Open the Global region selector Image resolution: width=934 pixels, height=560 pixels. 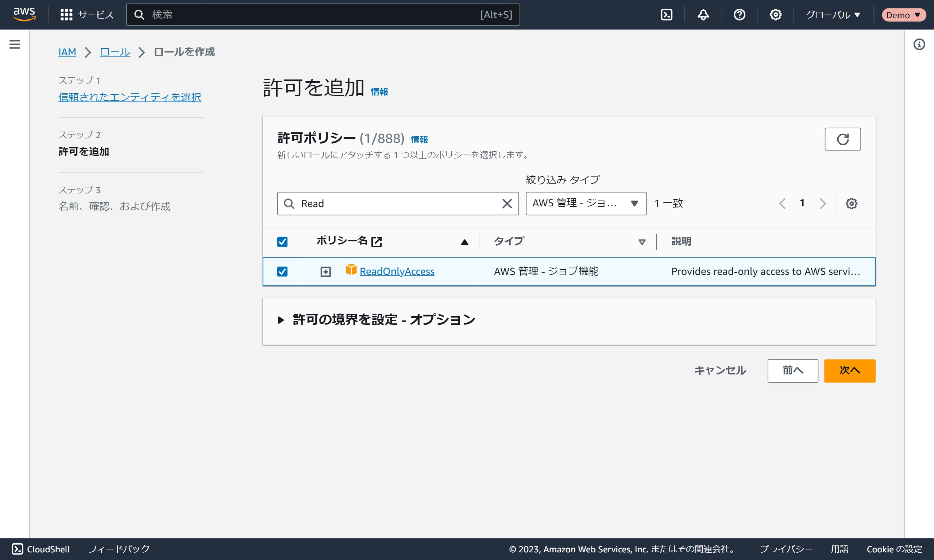point(833,15)
